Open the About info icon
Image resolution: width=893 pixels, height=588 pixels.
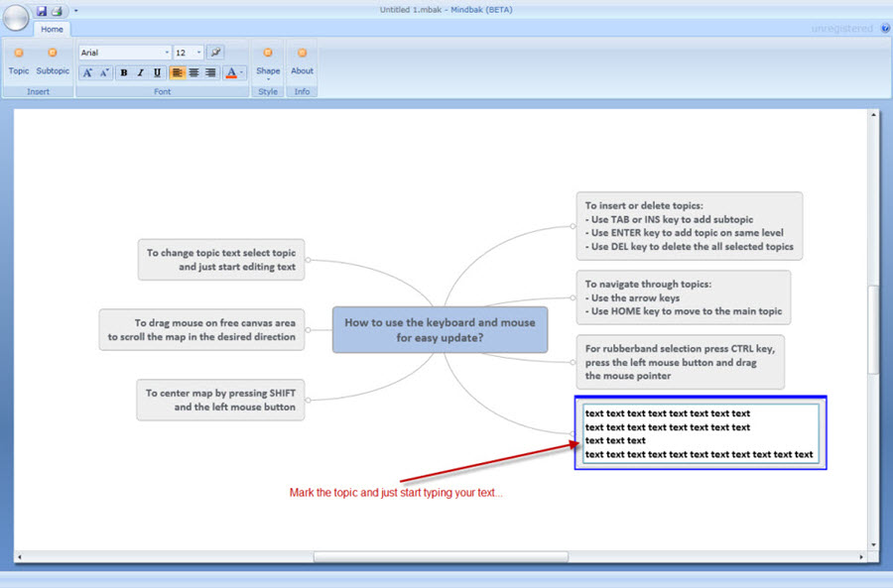(x=302, y=59)
